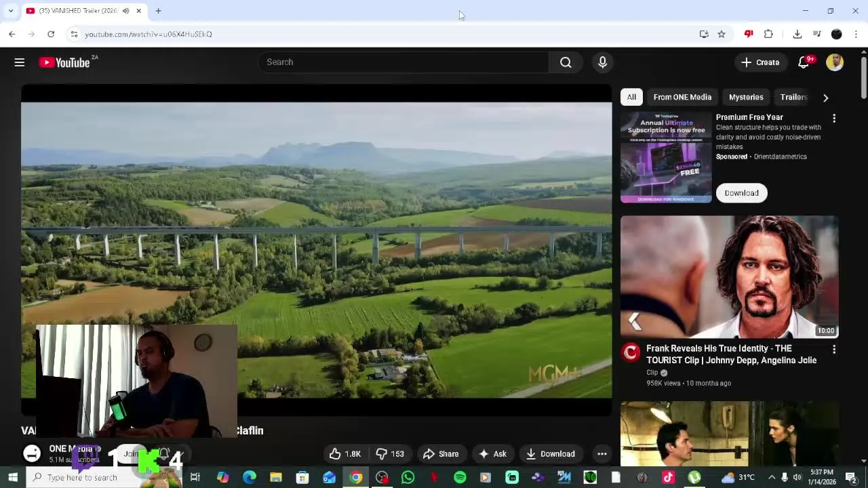The height and width of the screenshot is (488, 868).
Task: Open the Windows notification center
Action: coord(851,477)
